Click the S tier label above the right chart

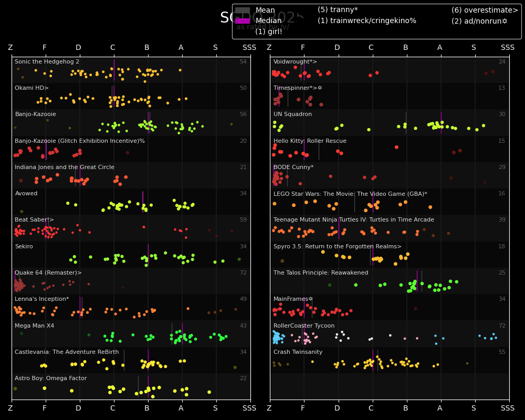pyautogui.click(x=474, y=48)
